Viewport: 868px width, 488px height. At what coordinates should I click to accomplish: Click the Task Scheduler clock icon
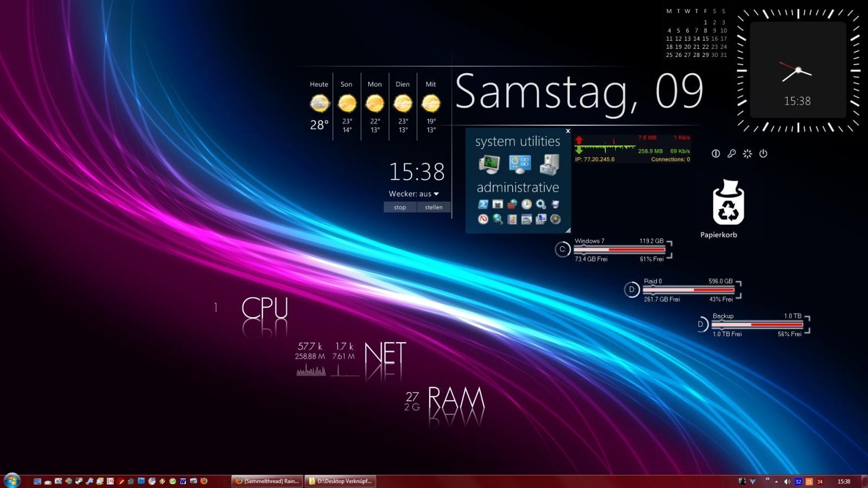point(527,204)
